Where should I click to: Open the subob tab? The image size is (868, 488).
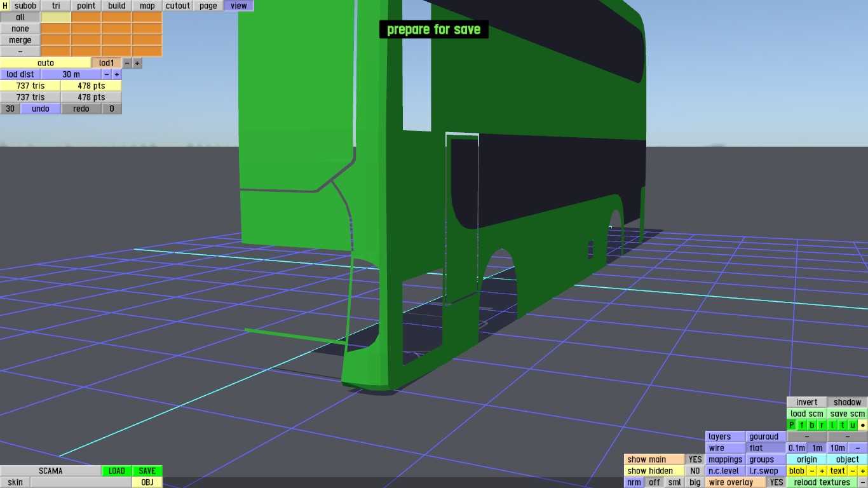(25, 6)
